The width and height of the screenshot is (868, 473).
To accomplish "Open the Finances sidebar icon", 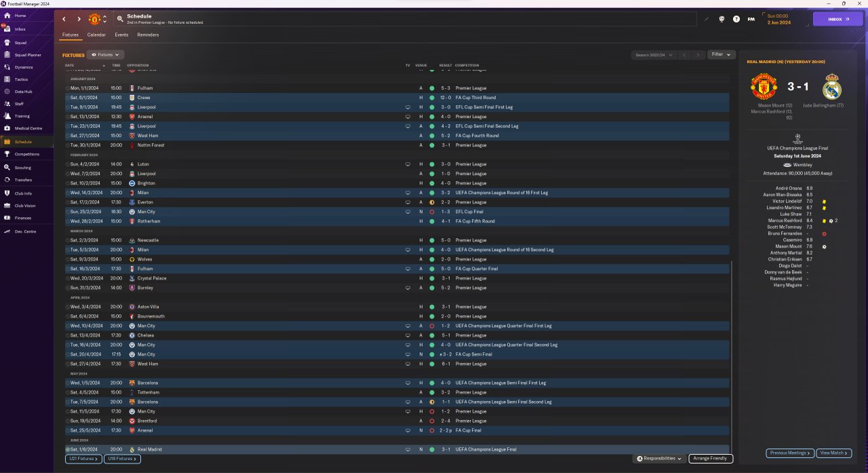I will click(7, 218).
